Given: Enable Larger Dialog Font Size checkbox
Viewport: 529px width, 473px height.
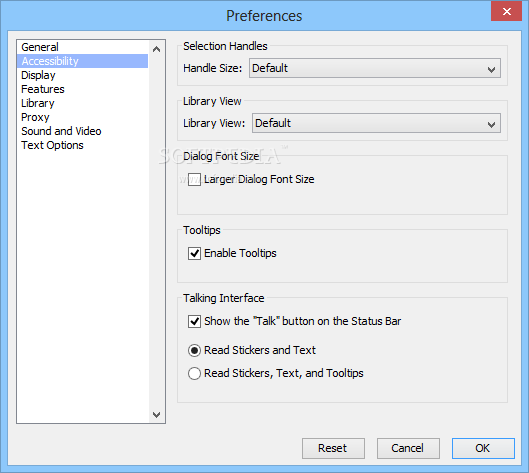Looking at the screenshot, I should [194, 179].
